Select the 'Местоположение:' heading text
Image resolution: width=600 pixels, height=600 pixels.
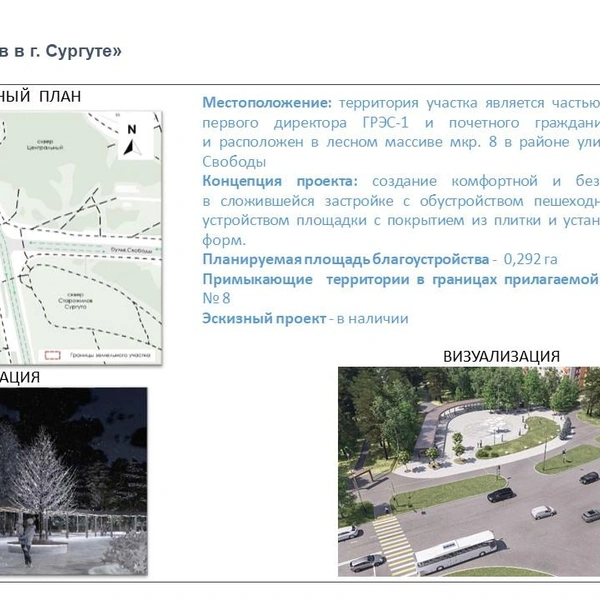267,103
